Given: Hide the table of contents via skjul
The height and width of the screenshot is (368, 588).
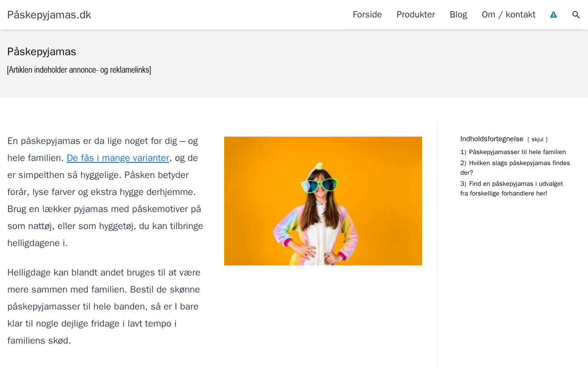Looking at the screenshot, I should (x=537, y=139).
